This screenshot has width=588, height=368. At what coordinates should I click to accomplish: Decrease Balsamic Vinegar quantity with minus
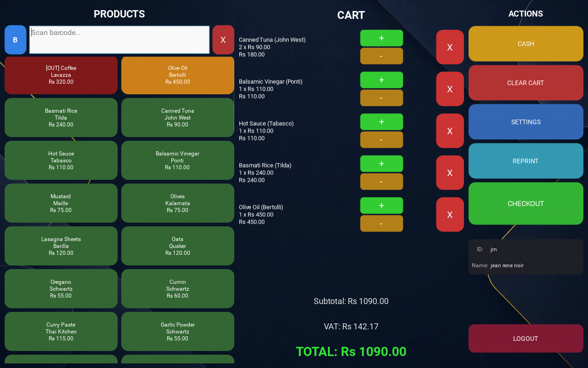[x=381, y=98]
